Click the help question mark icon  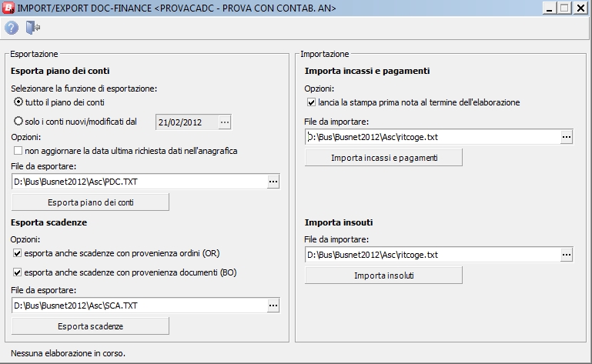(x=12, y=28)
